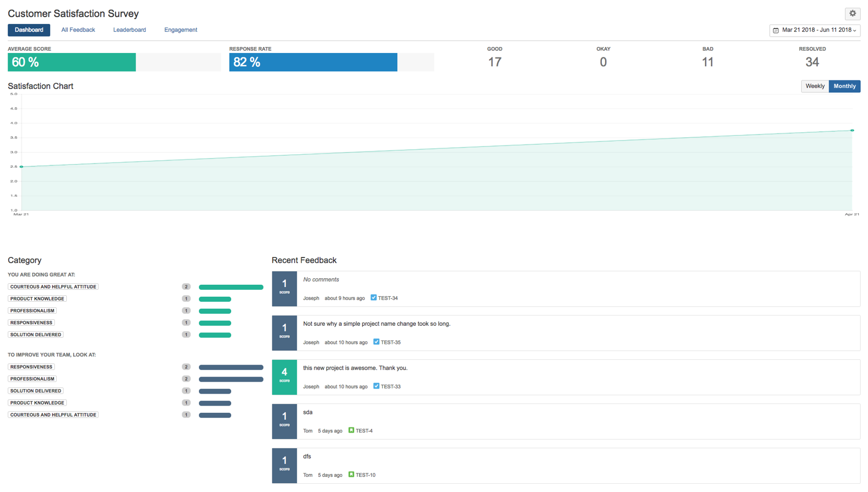Click the Apr 21 chart data point
This screenshot has width=868, height=492.
[x=852, y=131]
